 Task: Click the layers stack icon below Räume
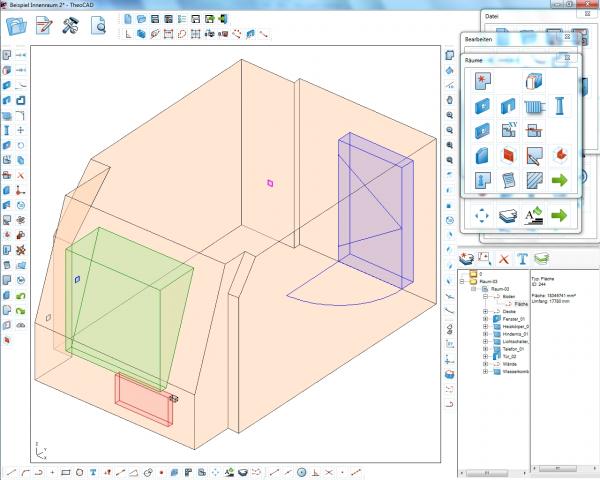coord(509,215)
